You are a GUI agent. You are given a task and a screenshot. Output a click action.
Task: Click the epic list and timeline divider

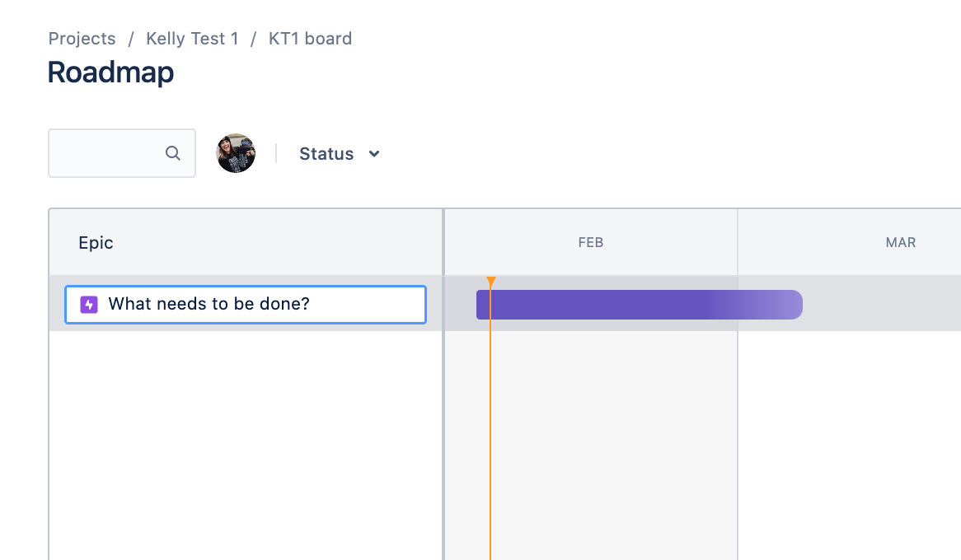pyautogui.click(x=443, y=412)
